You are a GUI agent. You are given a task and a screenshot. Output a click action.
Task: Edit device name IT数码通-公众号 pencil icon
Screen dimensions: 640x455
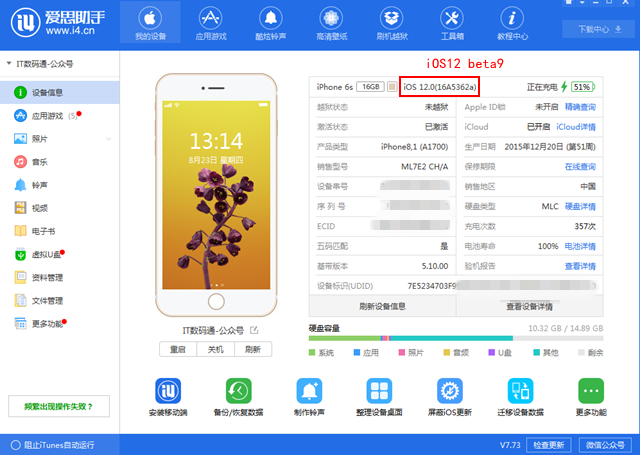tap(254, 330)
